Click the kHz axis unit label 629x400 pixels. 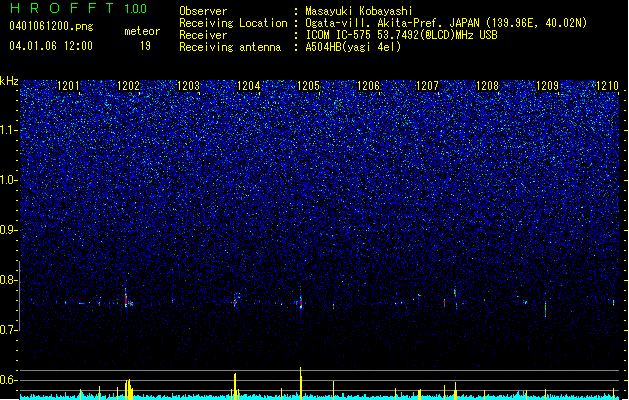9,81
